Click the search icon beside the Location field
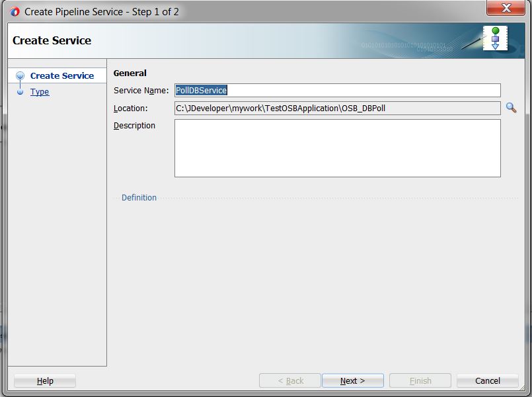 (510, 108)
